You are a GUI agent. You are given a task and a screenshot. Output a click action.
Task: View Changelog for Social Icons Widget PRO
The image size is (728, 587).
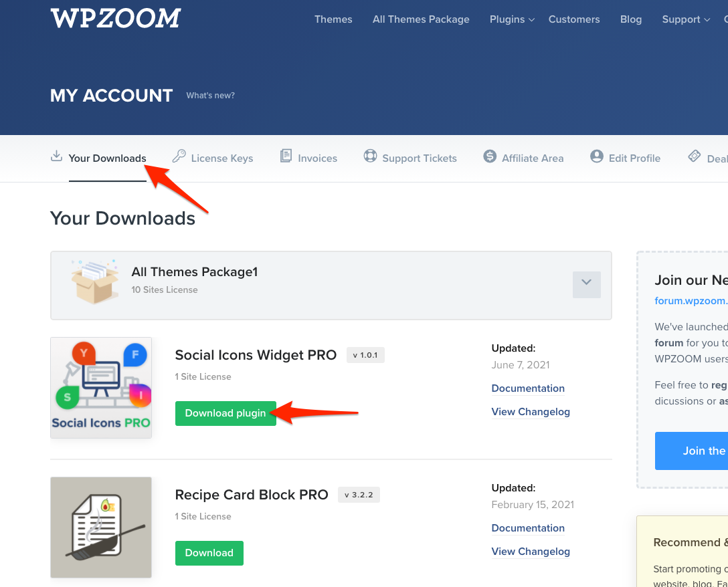[x=530, y=412]
